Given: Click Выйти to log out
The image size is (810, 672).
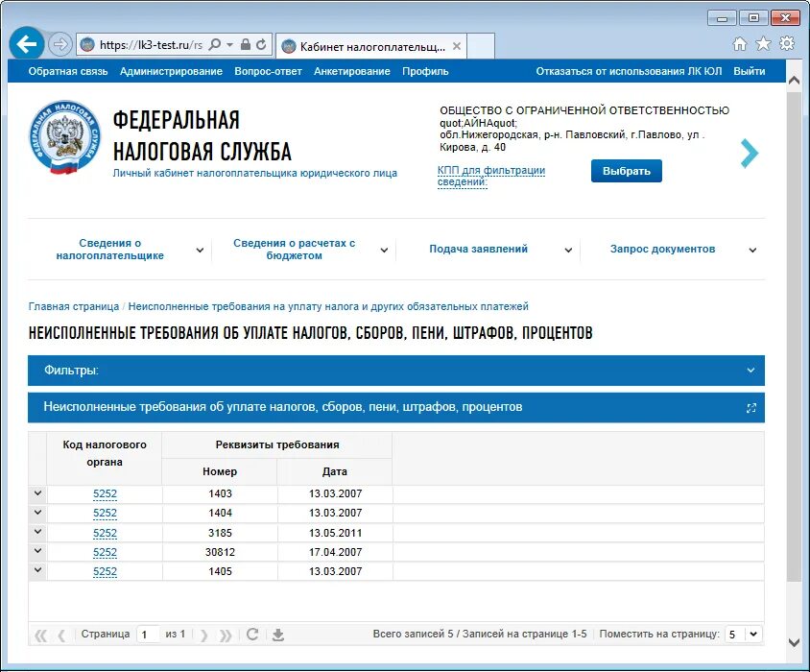Looking at the screenshot, I should tap(749, 71).
